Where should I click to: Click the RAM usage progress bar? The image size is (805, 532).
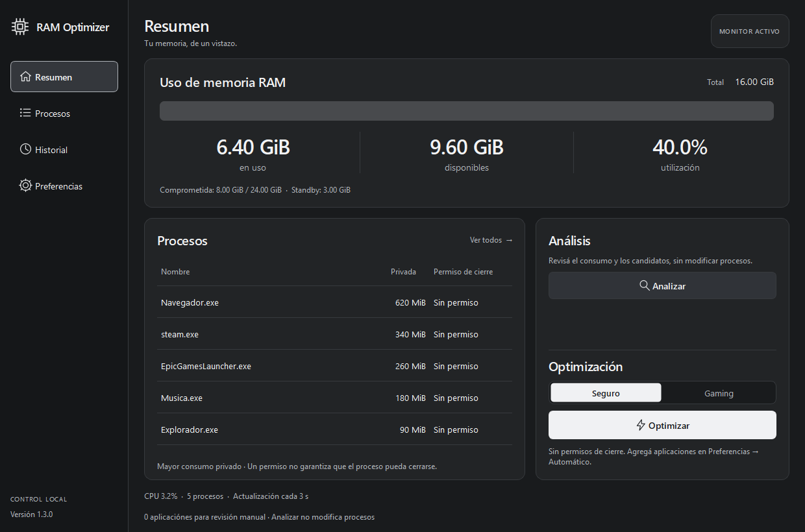[x=467, y=111]
